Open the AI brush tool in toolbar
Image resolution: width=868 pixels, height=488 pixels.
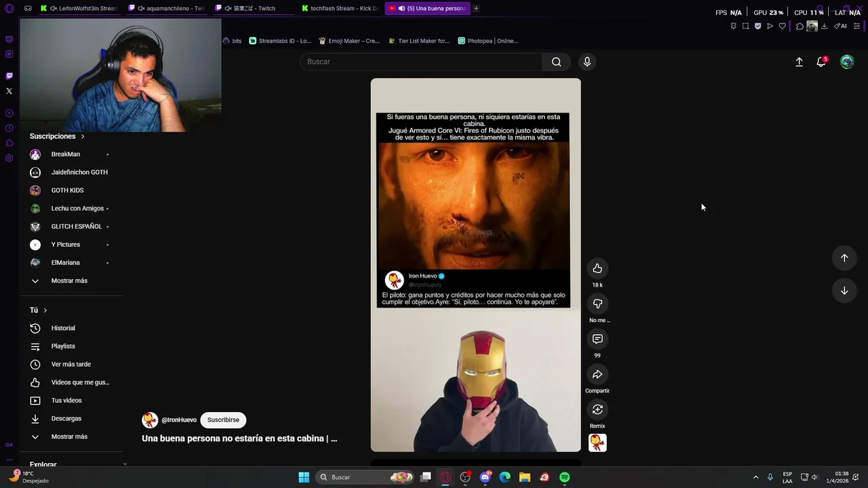840,26
